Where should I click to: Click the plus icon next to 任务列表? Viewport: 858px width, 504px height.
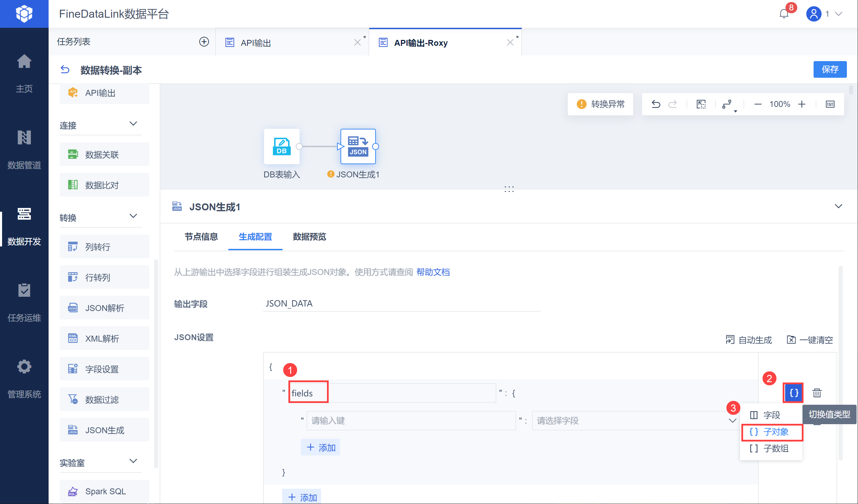[x=204, y=42]
